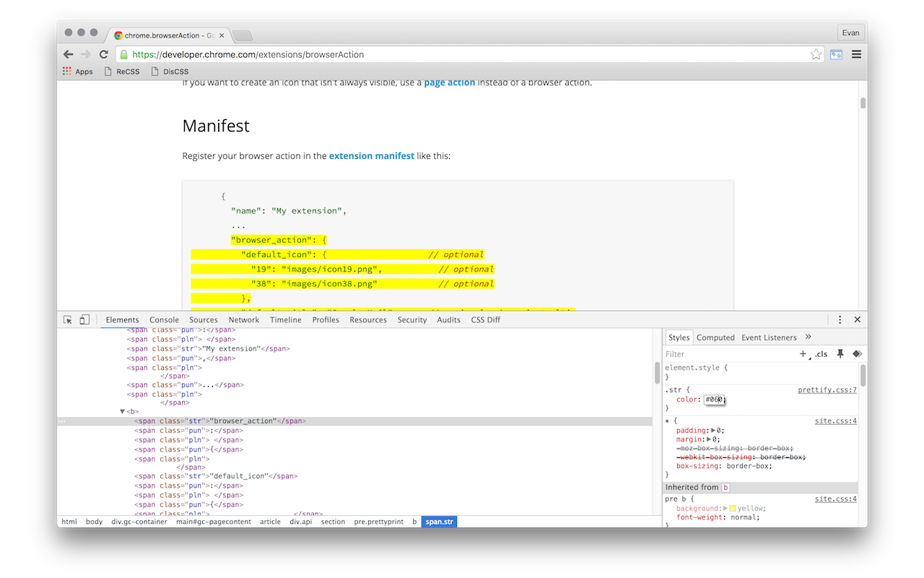Select the Styles sidebar tab
This screenshot has height=578, width=924.
pyautogui.click(x=679, y=337)
